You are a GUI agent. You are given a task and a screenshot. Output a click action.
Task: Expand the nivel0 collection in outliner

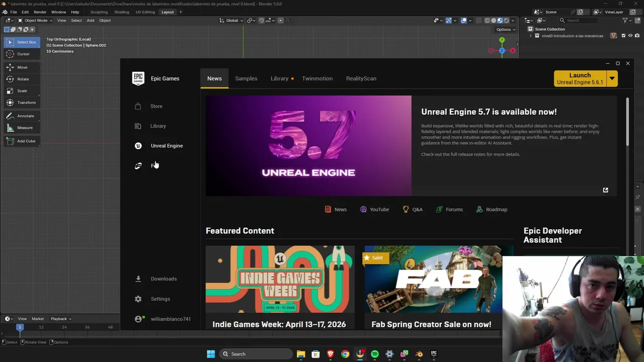(x=530, y=36)
